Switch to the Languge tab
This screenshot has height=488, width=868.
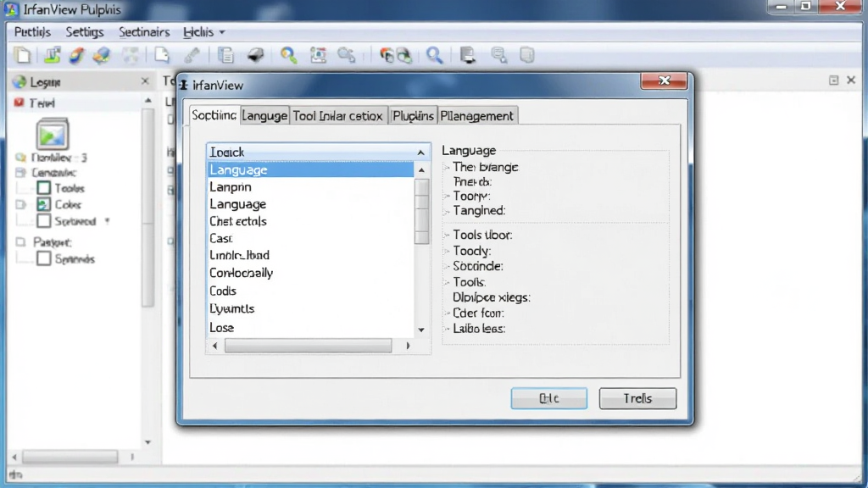tap(264, 115)
